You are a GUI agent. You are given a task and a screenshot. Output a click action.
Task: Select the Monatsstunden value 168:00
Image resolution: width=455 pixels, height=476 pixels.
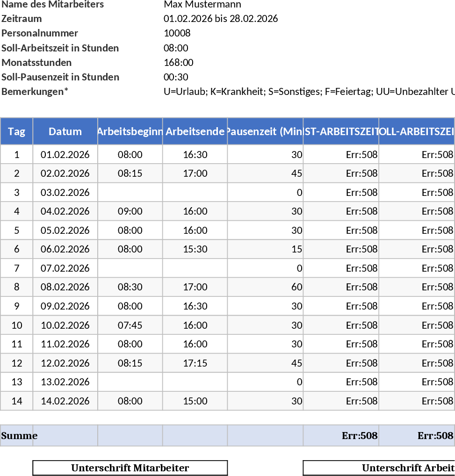tap(178, 62)
